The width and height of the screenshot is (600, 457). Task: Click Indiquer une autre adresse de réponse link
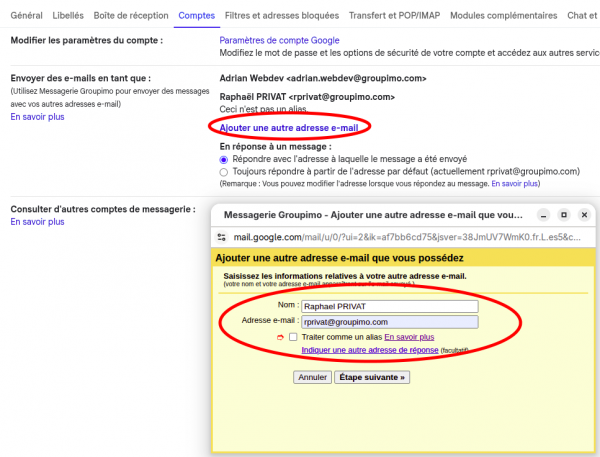[x=370, y=350]
